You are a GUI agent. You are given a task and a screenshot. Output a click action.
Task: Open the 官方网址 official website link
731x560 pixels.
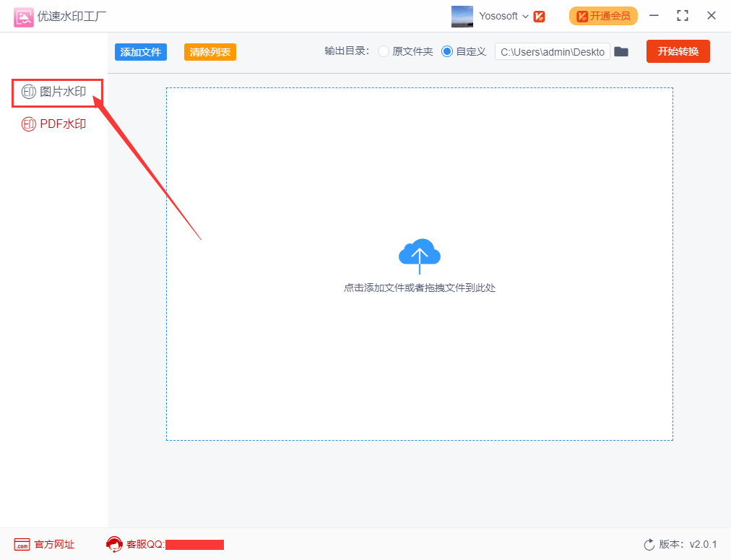tap(44, 544)
